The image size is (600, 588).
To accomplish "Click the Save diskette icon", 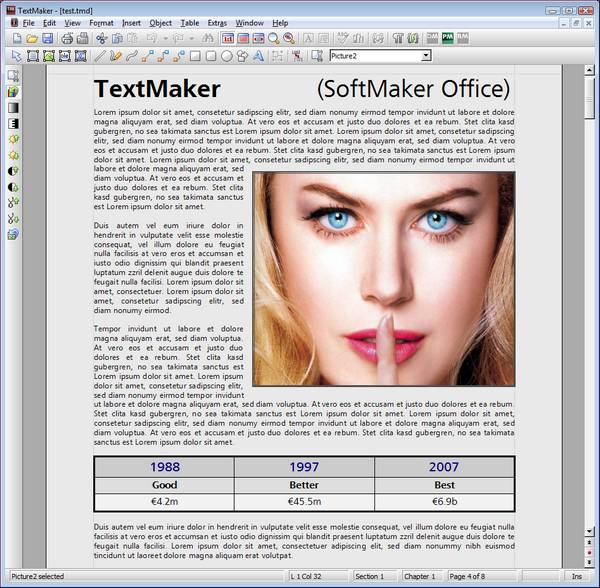I will pyautogui.click(x=47, y=38).
